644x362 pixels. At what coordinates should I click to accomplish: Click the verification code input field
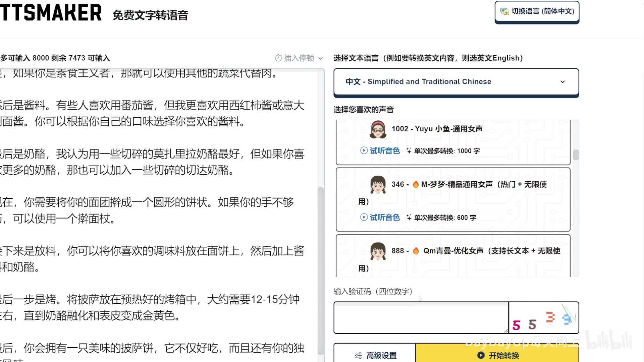421,318
